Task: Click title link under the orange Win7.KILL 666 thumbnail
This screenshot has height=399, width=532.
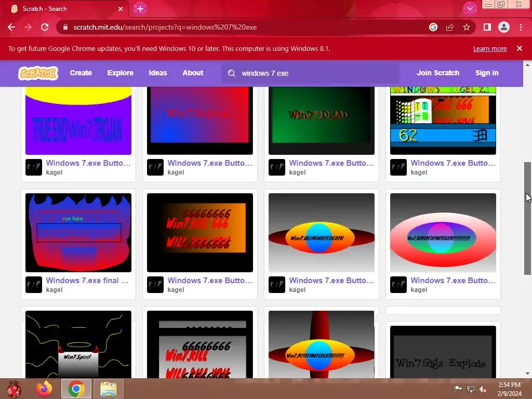Action: (x=210, y=281)
